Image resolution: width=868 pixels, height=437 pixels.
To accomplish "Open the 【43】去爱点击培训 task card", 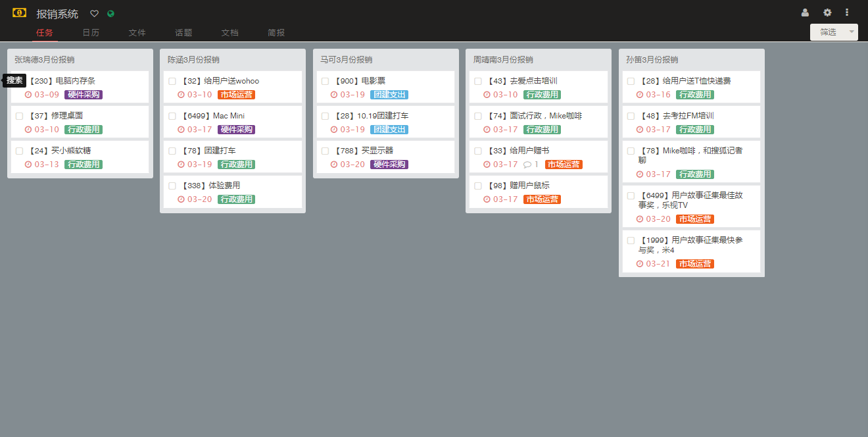I will [539, 87].
